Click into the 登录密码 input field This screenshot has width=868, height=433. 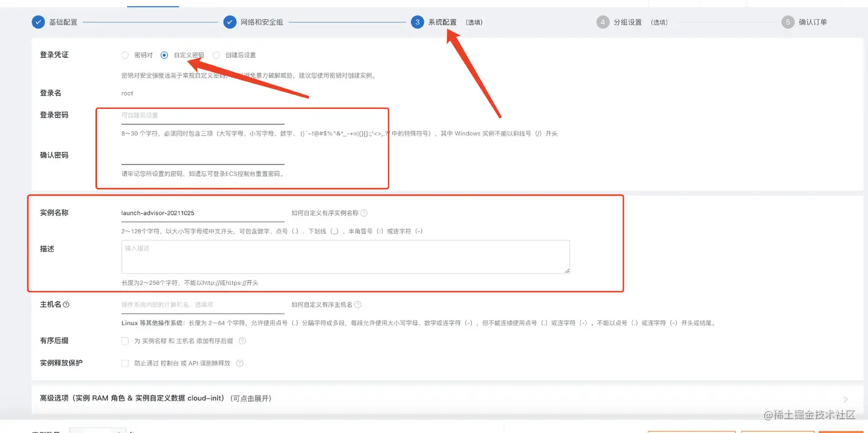point(203,115)
